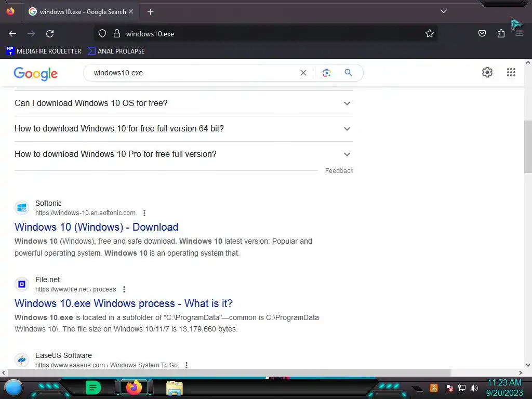Open the green notes taskbar app
This screenshot has height=399, width=532.
coord(94,388)
